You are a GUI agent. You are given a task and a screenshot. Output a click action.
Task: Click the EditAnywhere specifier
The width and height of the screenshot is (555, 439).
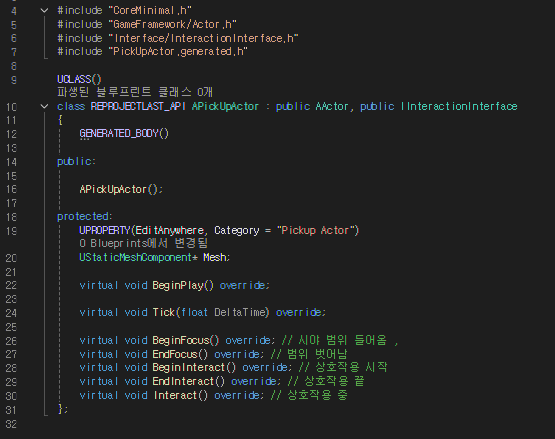point(170,230)
